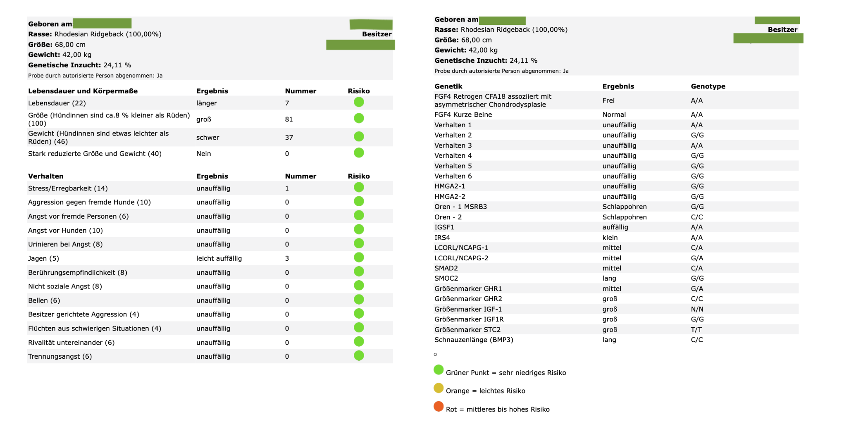Screen dimensions: 868x424
Task: Click the Genotype column header
Action: pyautogui.click(x=708, y=86)
